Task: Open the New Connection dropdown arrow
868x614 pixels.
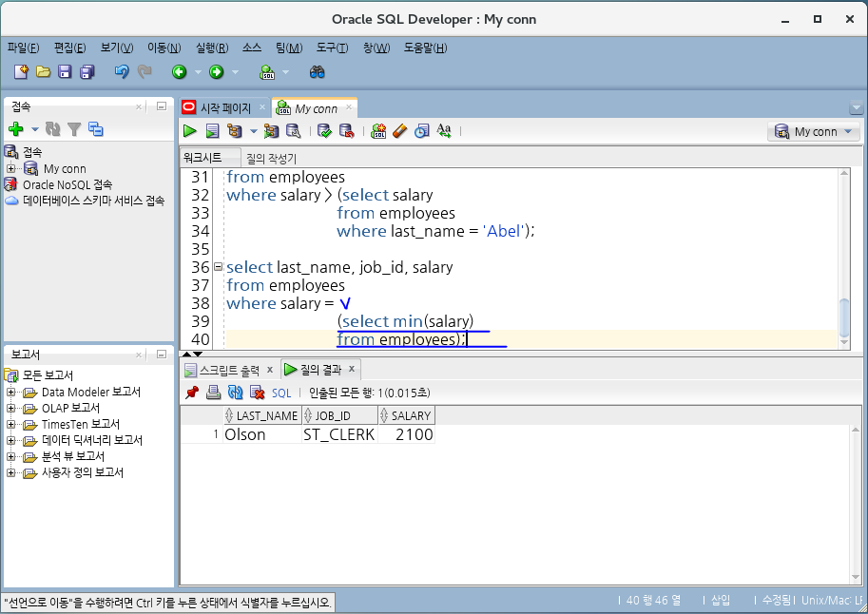Action: coord(35,129)
